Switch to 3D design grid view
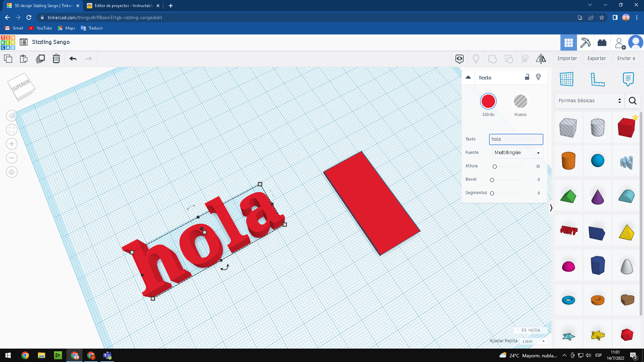The width and height of the screenshot is (644, 362). (x=569, y=43)
